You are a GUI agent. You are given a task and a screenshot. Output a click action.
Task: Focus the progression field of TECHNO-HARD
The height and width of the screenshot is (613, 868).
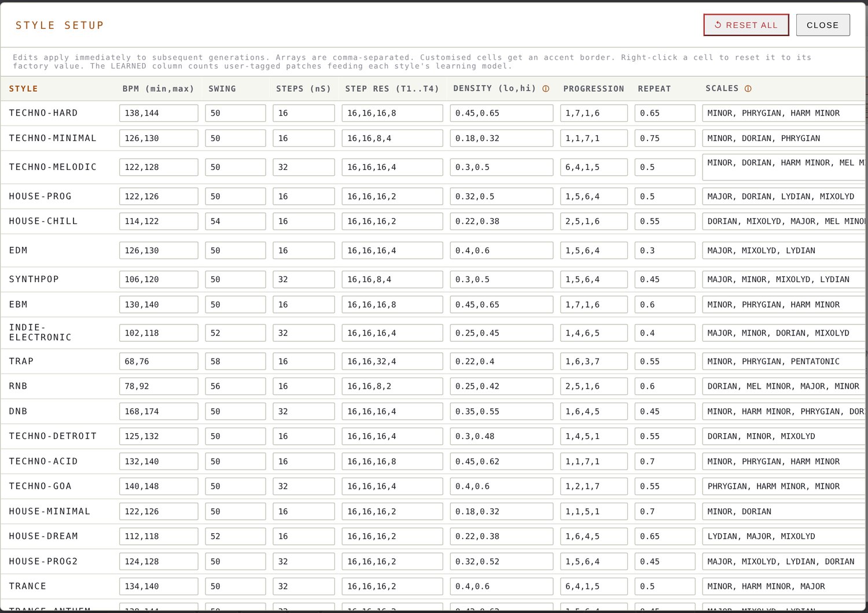594,113
